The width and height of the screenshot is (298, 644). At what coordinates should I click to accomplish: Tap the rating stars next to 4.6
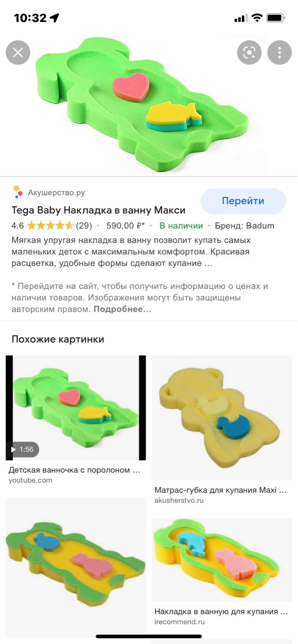(x=50, y=225)
